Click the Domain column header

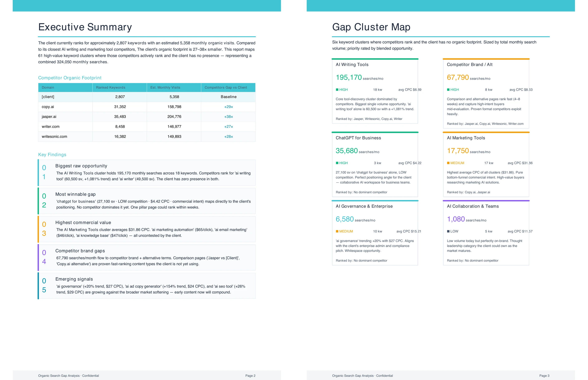click(x=48, y=88)
